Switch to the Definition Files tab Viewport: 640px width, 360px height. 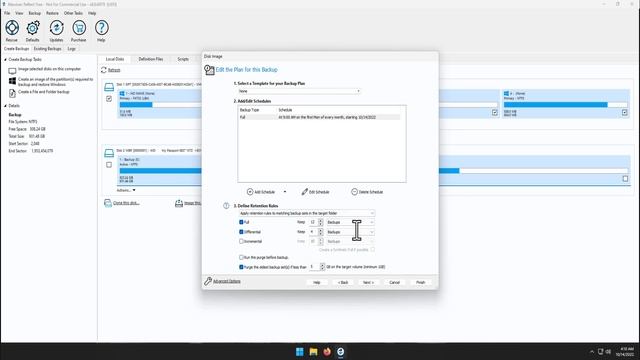(151, 59)
